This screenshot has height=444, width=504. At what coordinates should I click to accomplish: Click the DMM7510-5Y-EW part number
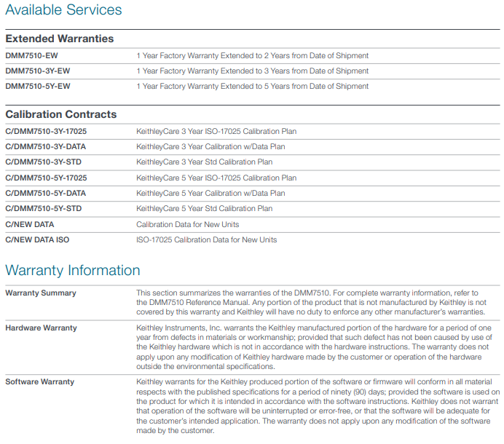click(x=38, y=86)
